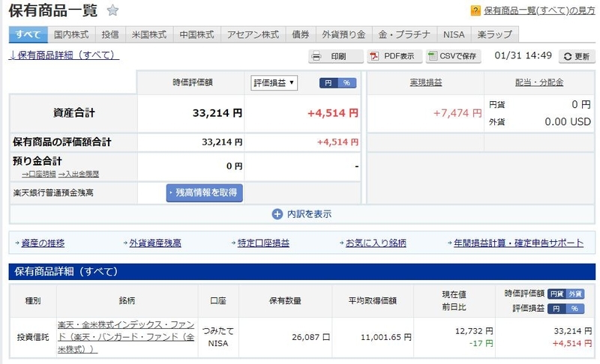This screenshot has width=600, height=364.
Task: Open the →入出金履歴 link
Action: [x=79, y=175]
